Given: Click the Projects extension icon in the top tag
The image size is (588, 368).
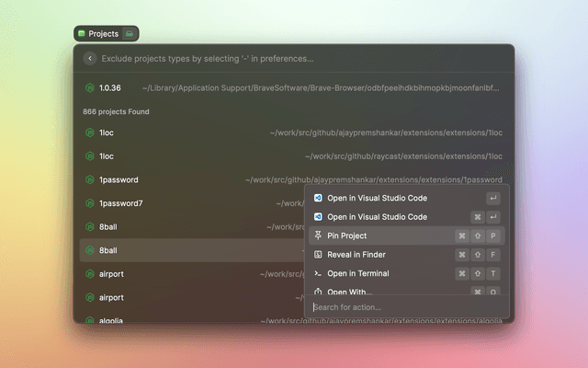Looking at the screenshot, I should [x=82, y=34].
